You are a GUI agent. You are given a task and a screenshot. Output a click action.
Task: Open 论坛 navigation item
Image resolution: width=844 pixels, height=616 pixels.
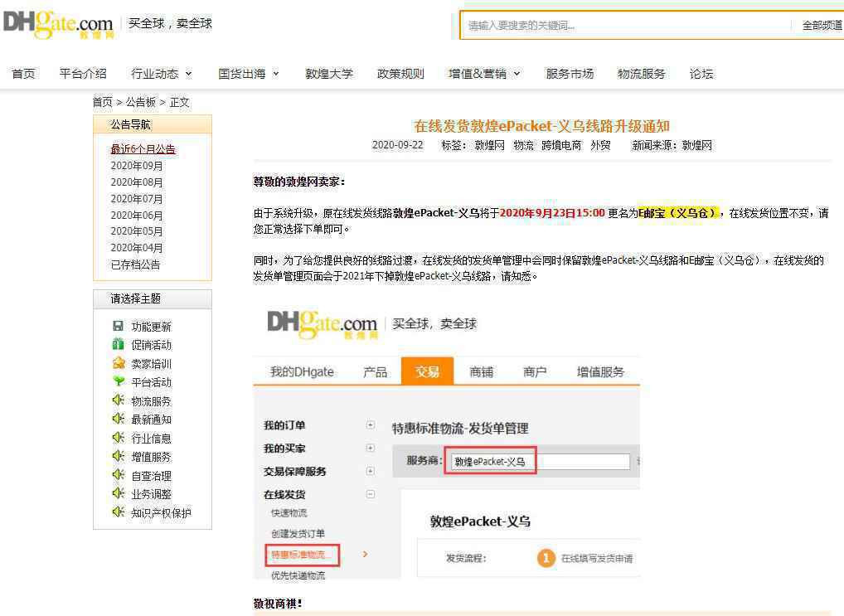tap(701, 74)
